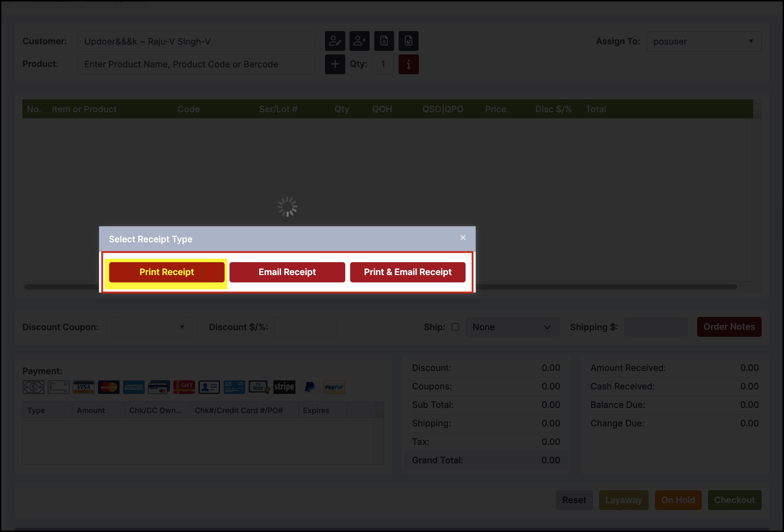Screen dimensions: 784x532
Task: Click the Grand Total label
Action: coord(438,460)
